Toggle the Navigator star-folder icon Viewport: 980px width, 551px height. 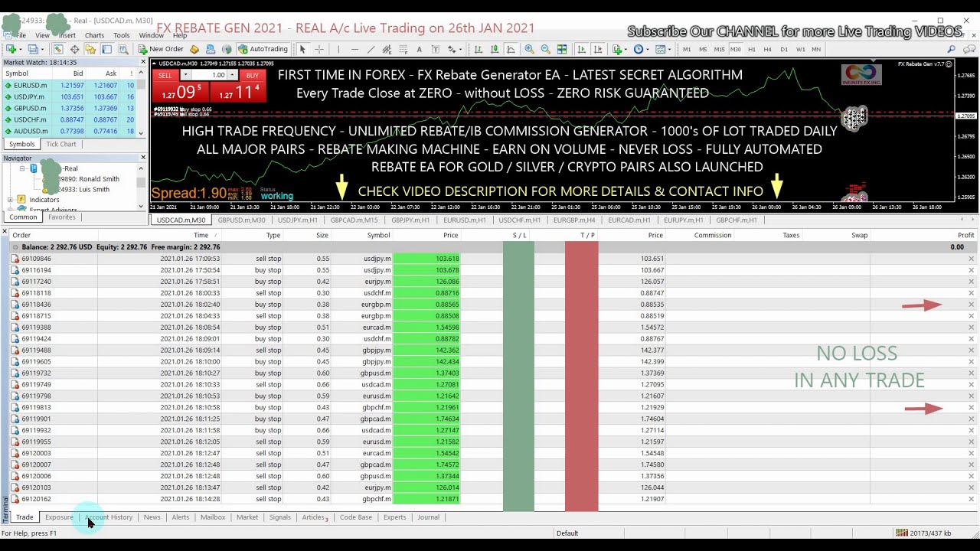pyautogui.click(x=90, y=49)
